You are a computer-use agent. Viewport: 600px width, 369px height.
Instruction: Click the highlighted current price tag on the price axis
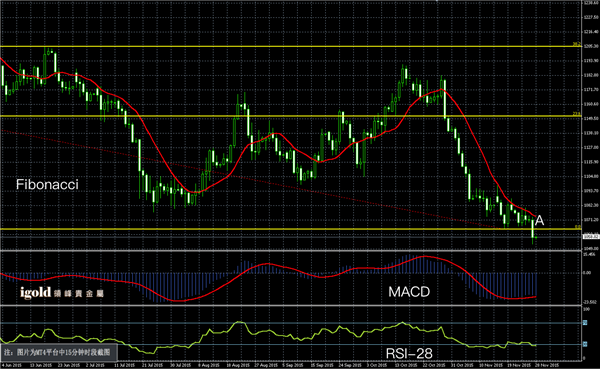point(591,237)
